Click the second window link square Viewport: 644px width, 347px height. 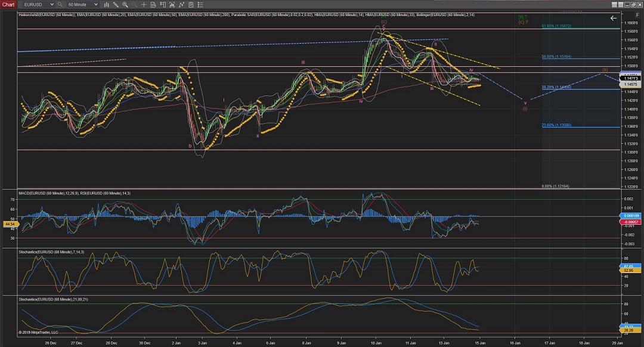click(621, 5)
